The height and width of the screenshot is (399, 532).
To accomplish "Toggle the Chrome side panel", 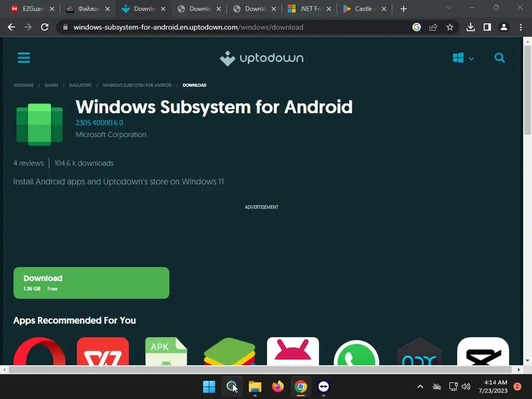I will [487, 27].
